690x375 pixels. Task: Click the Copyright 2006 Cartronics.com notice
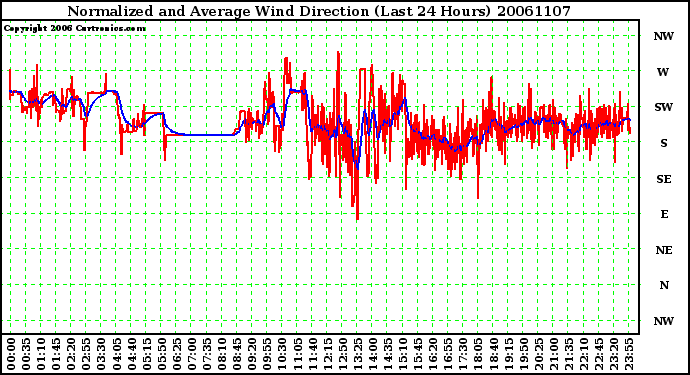[75, 28]
